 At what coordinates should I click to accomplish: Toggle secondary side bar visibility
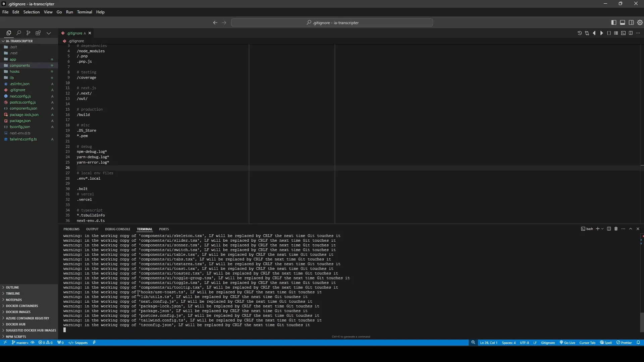(x=631, y=22)
